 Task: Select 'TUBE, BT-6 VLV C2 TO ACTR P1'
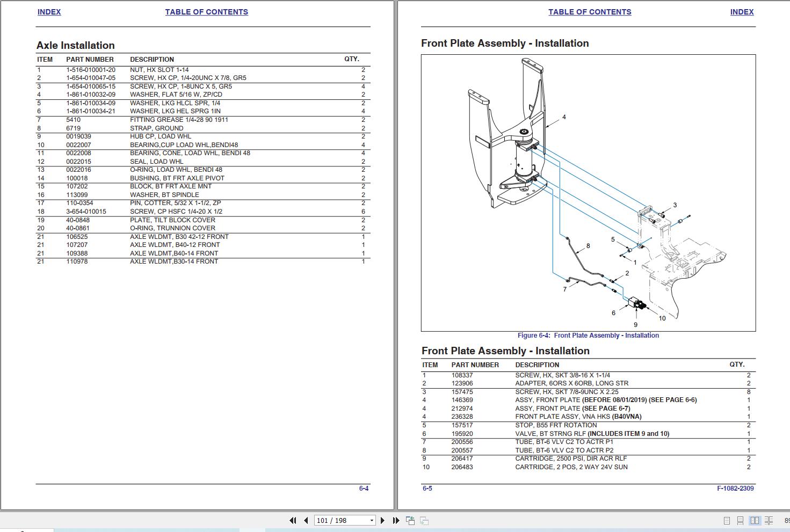(x=564, y=442)
